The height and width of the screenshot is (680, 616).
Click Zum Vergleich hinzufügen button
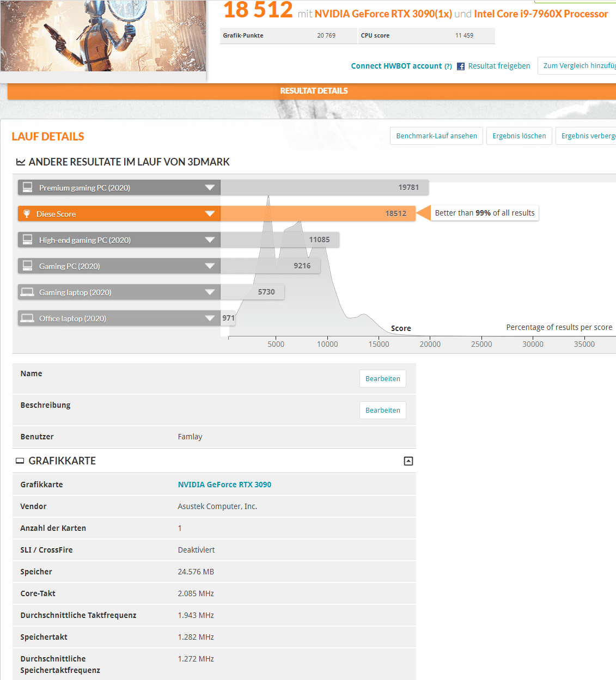[x=578, y=65]
